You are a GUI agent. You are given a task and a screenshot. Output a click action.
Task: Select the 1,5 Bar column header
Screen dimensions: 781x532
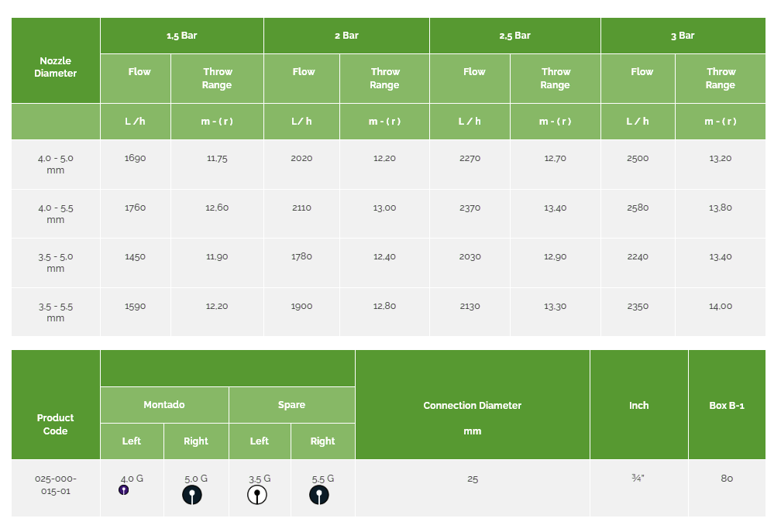[182, 36]
